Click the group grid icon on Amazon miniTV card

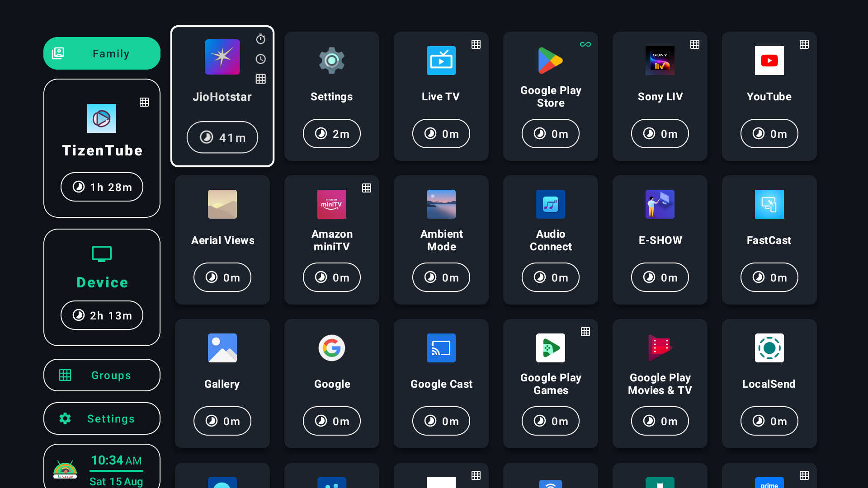367,188
